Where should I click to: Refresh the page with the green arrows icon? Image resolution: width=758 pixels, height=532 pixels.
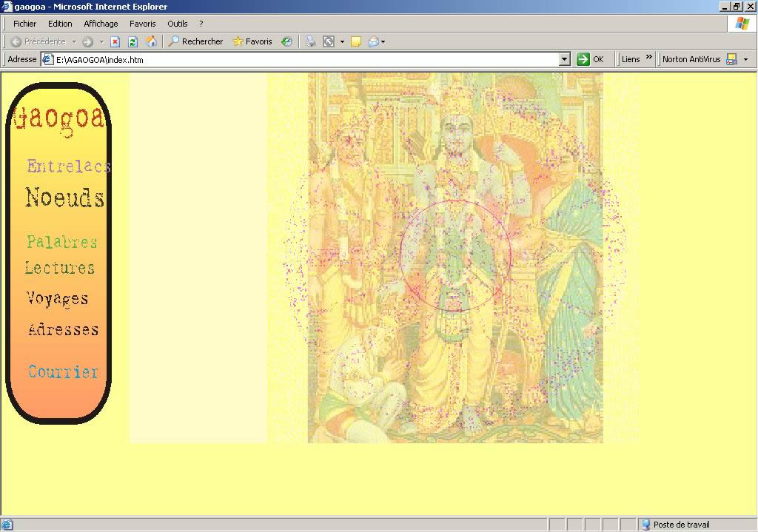tap(133, 41)
